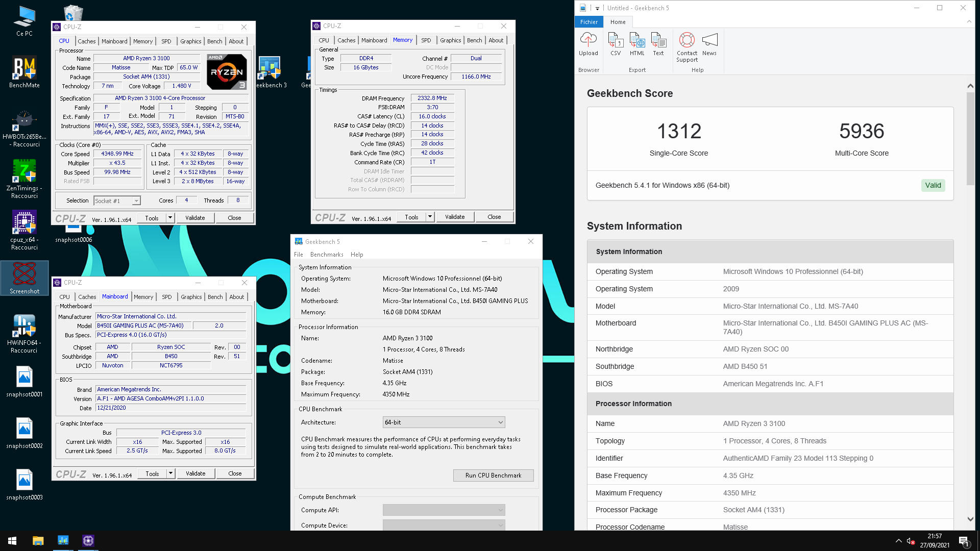Click Upload icon in Geekbench ribbon
Viewport: 980px width, 551px height.
point(588,44)
